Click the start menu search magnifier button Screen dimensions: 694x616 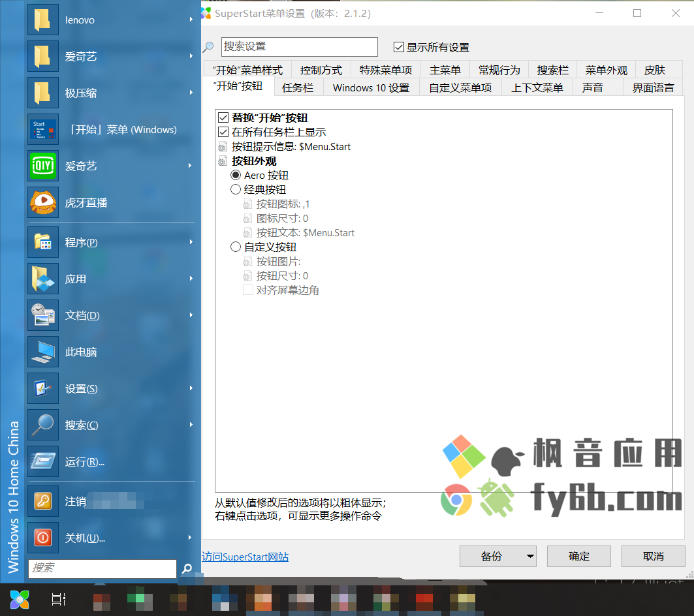[x=187, y=568]
